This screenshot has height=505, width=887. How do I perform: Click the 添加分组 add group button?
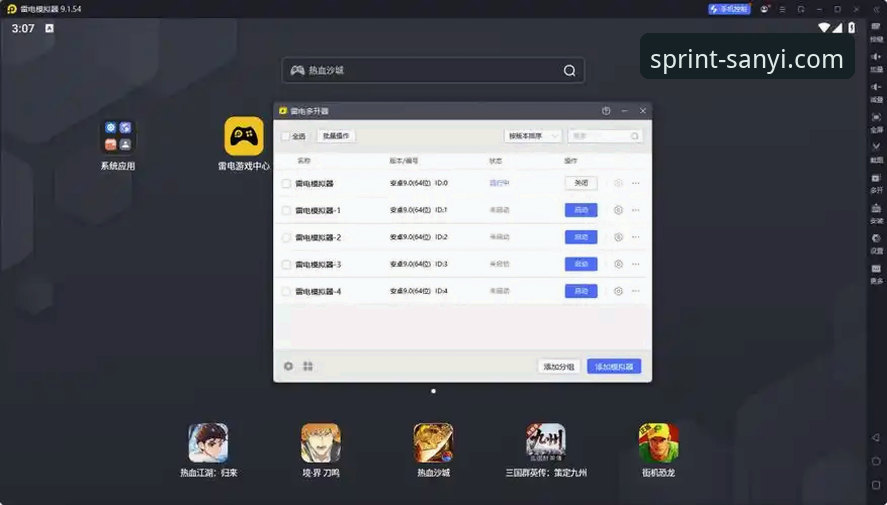[x=559, y=366]
